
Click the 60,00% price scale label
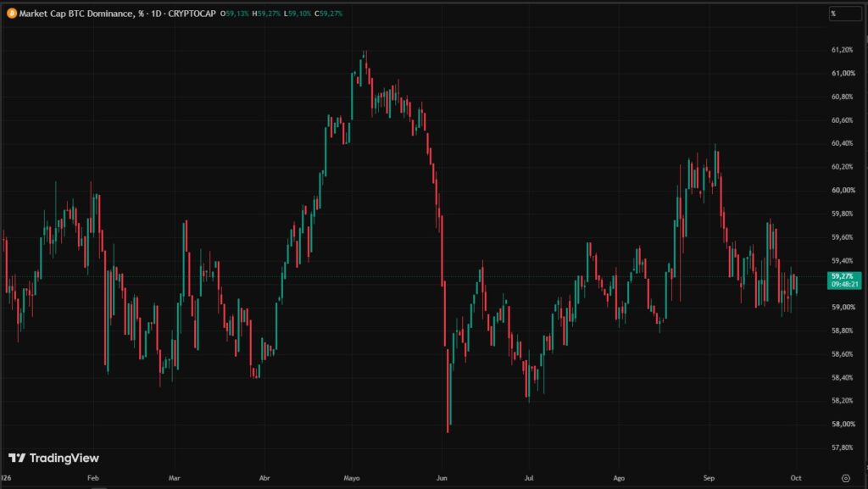(x=843, y=191)
